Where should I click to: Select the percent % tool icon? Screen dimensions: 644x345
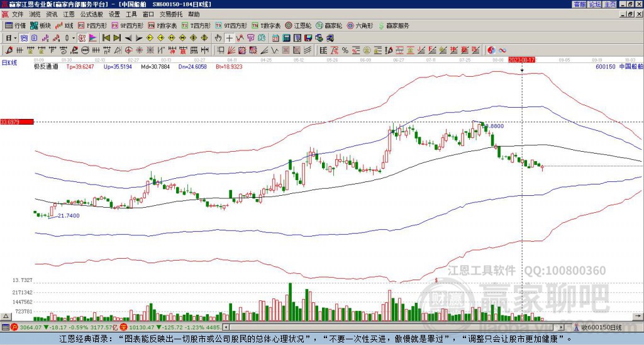click(345, 50)
